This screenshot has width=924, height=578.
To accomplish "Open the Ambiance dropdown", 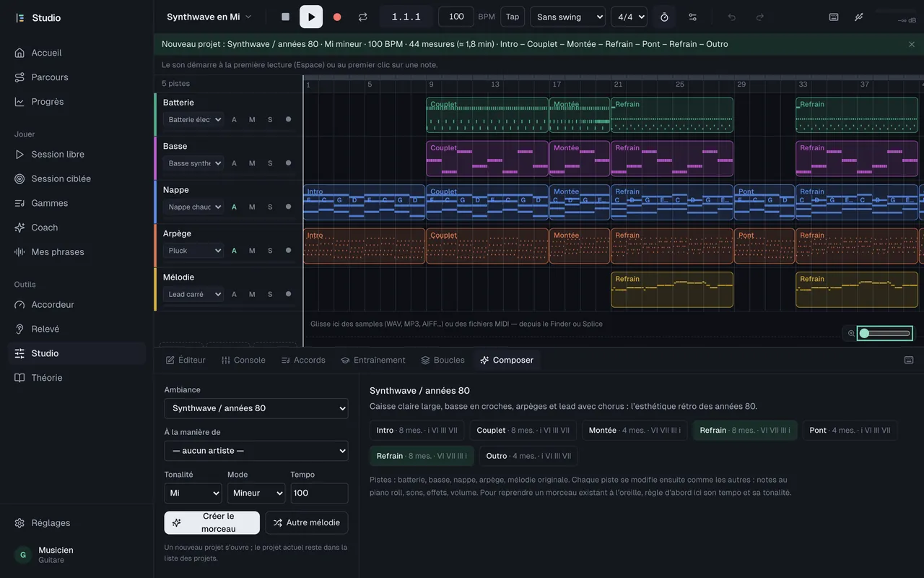I will [256, 408].
